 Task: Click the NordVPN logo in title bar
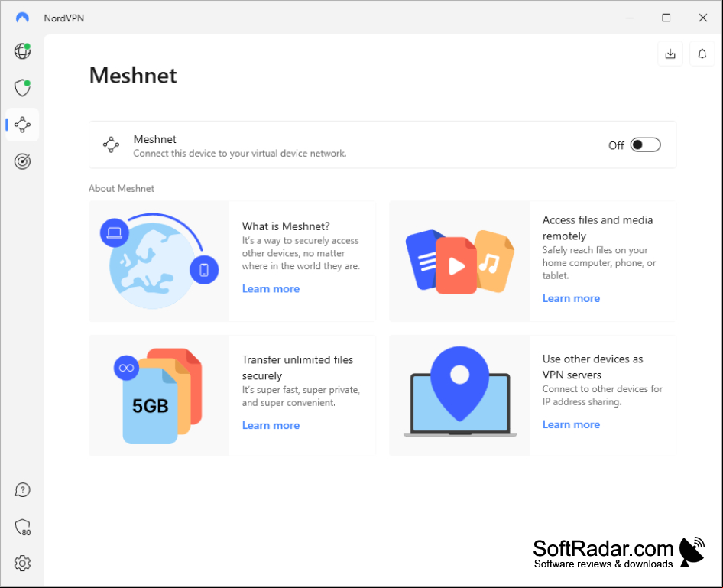click(x=22, y=18)
